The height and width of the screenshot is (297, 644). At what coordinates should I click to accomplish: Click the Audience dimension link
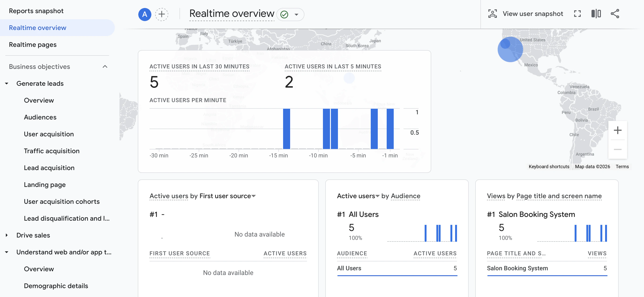pyautogui.click(x=405, y=196)
